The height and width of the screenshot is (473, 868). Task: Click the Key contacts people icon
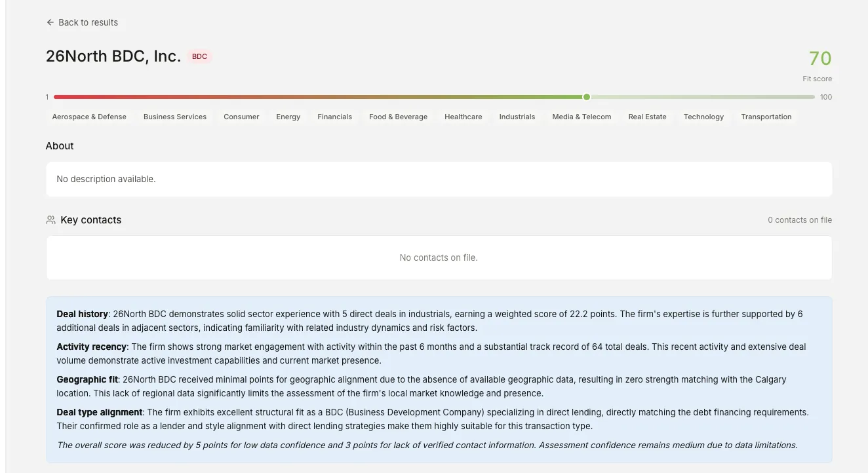pos(50,219)
